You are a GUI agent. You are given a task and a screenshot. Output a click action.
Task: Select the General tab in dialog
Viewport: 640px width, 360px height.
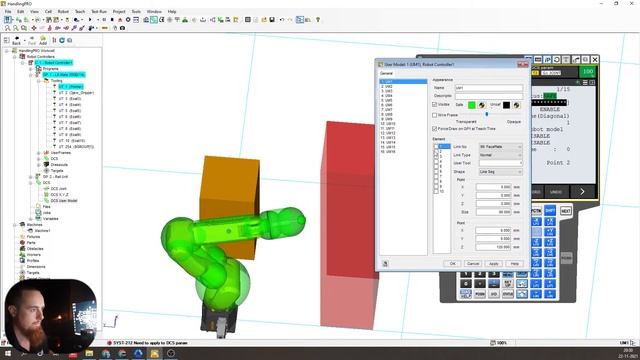[x=386, y=73]
